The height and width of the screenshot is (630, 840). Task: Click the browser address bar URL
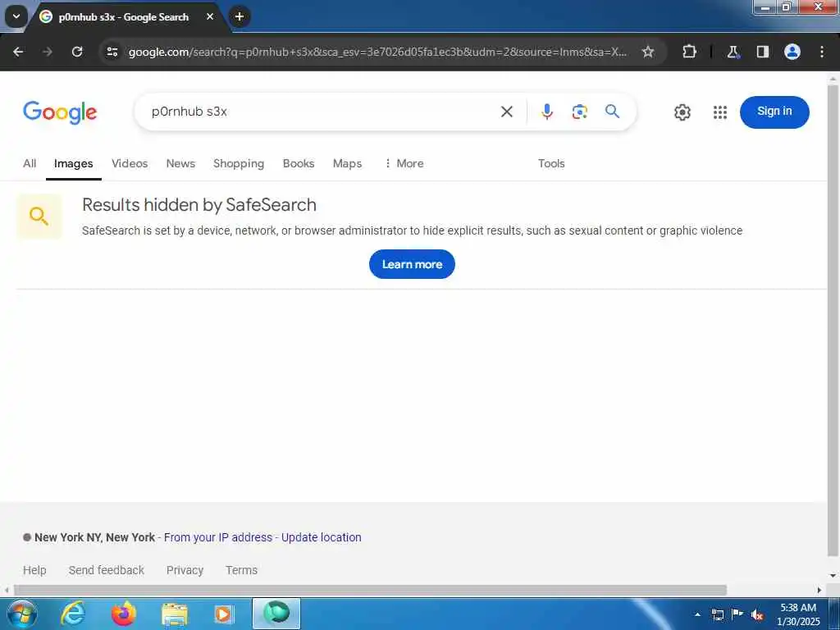(x=377, y=52)
